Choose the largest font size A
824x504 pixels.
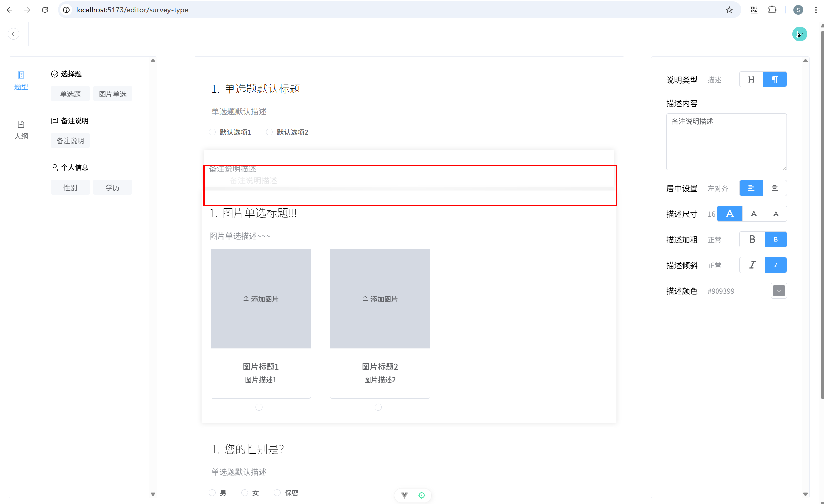[x=730, y=214]
